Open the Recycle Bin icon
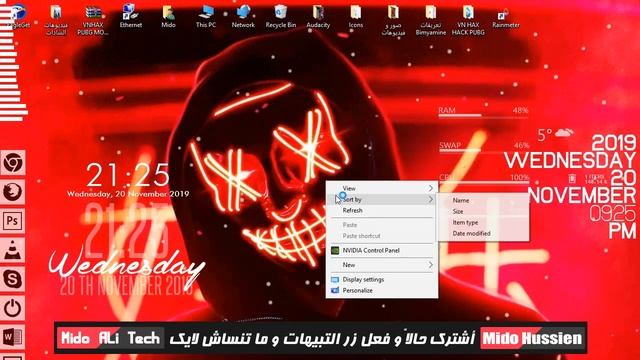Viewport: 640px width, 360px height. (281, 16)
